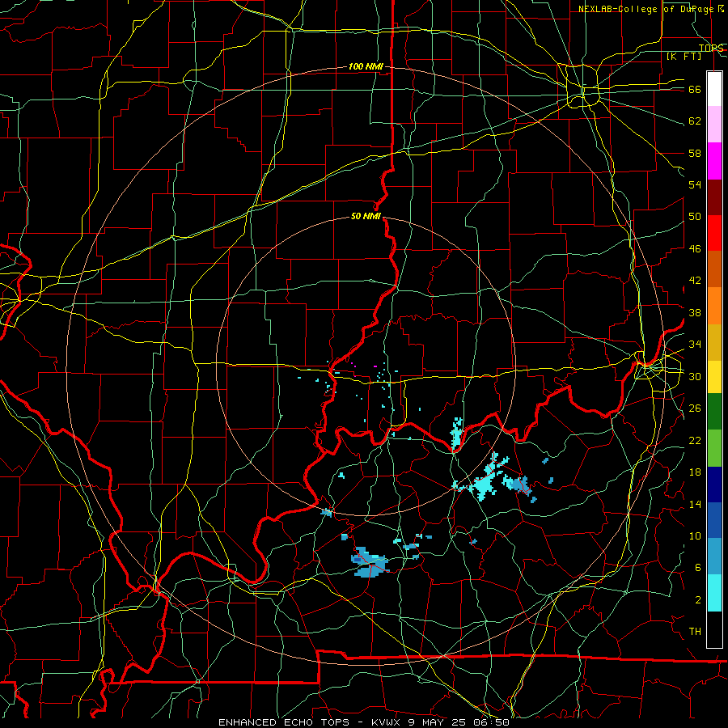Click the dark orange legend swatch
The height and width of the screenshot is (728, 728).
coord(714,269)
